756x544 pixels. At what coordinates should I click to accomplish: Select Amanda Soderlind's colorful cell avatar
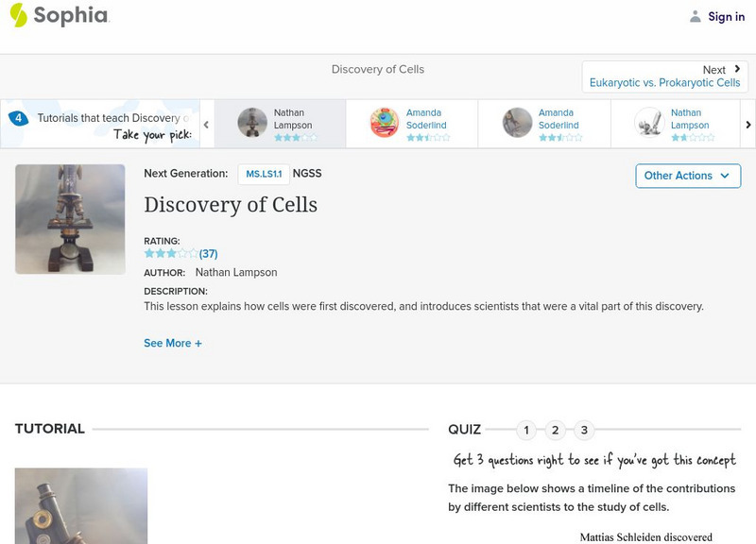click(385, 123)
